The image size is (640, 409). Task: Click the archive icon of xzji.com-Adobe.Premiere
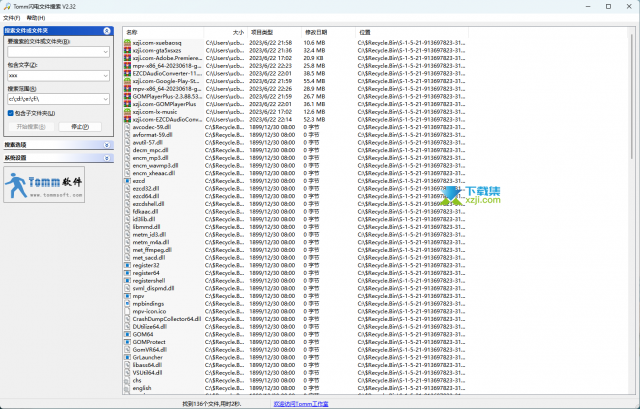click(127, 58)
